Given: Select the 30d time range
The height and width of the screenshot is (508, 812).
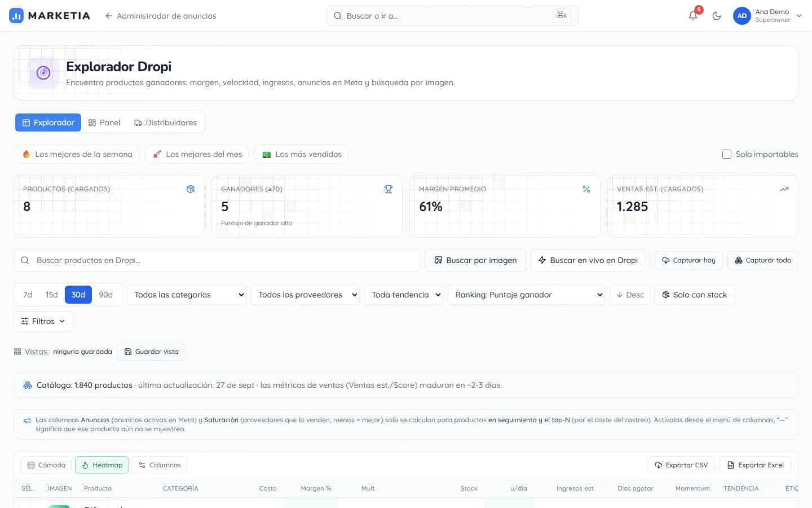Looking at the screenshot, I should [78, 295].
